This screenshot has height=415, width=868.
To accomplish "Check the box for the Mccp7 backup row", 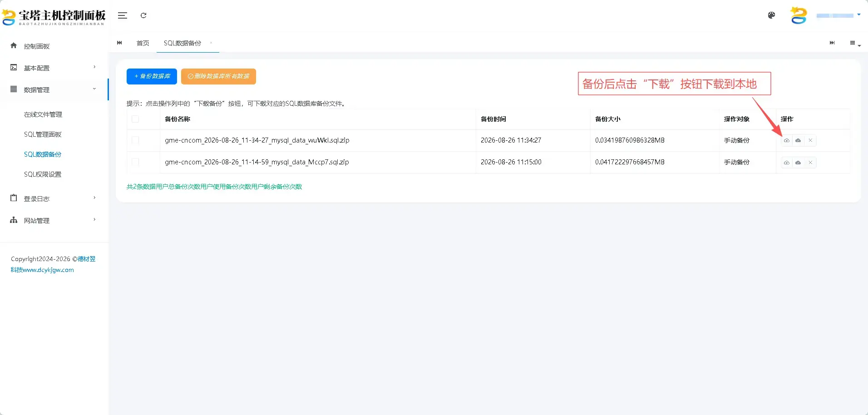I will point(135,162).
